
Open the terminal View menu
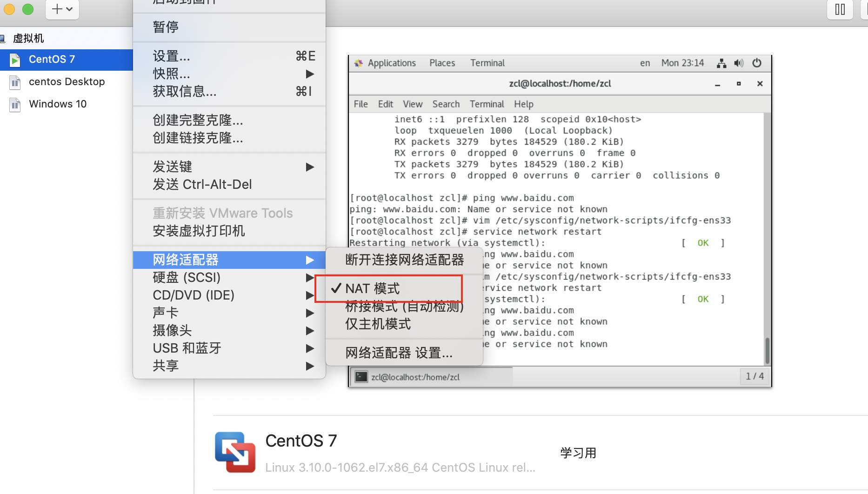(413, 104)
